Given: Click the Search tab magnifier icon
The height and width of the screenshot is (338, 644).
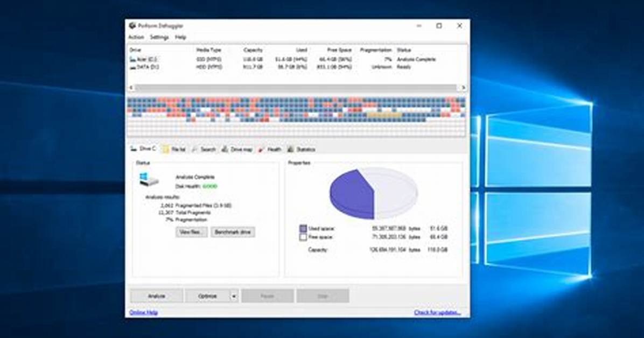Looking at the screenshot, I should 195,150.
